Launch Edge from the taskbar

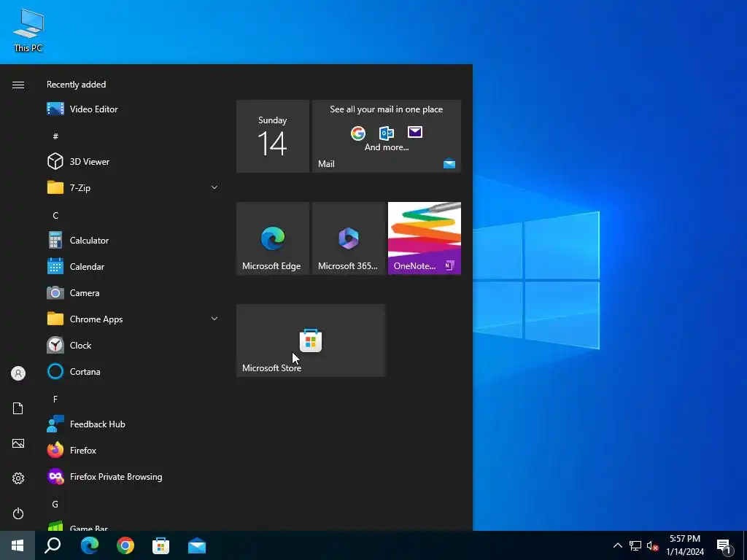(89, 545)
